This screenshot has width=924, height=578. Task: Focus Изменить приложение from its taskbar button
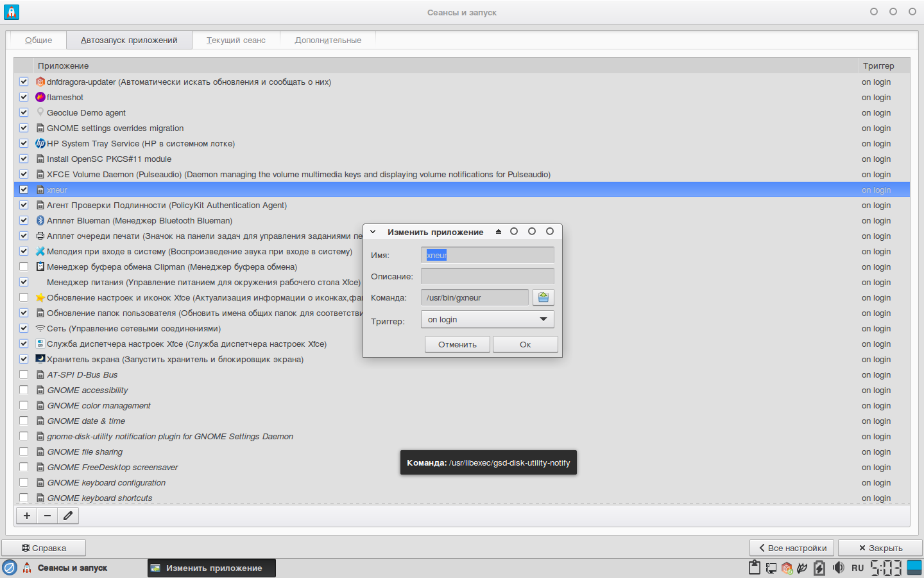212,568
